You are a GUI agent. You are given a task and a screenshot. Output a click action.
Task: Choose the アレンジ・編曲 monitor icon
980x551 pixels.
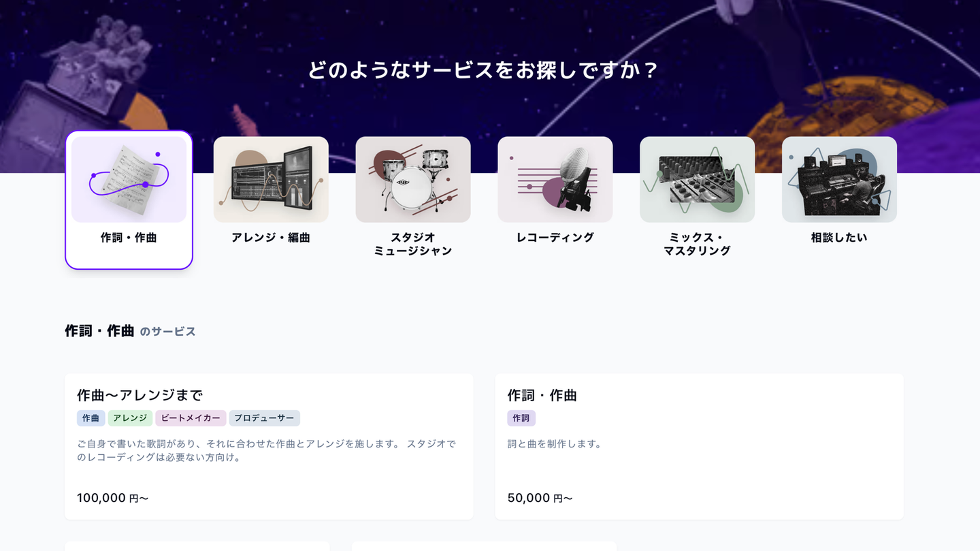pyautogui.click(x=271, y=180)
